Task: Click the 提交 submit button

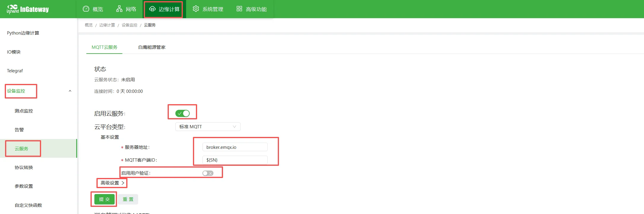Action: (105, 199)
